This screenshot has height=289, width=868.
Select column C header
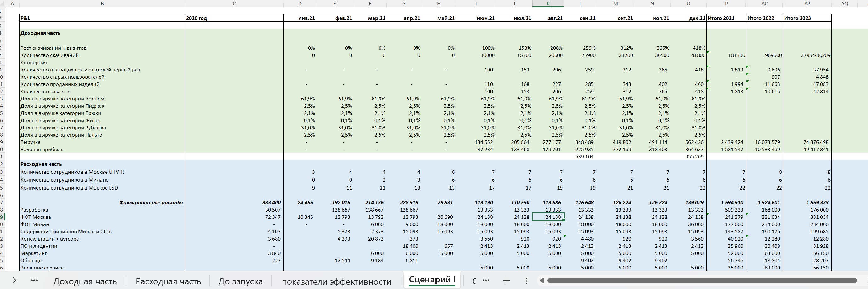(x=234, y=3)
